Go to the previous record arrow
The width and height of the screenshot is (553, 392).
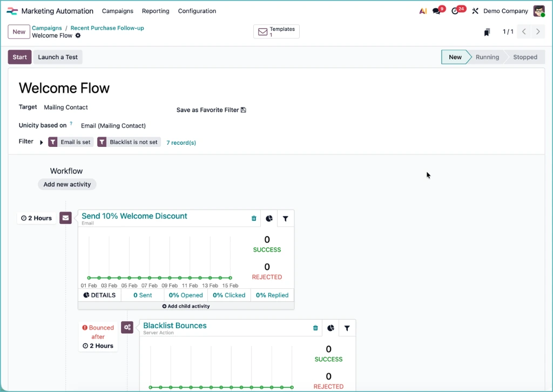click(524, 32)
